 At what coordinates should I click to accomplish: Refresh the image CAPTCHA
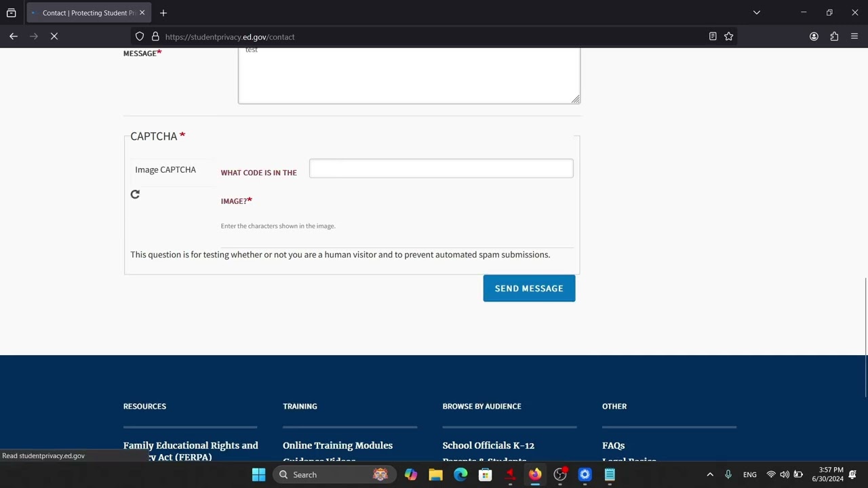click(x=135, y=195)
